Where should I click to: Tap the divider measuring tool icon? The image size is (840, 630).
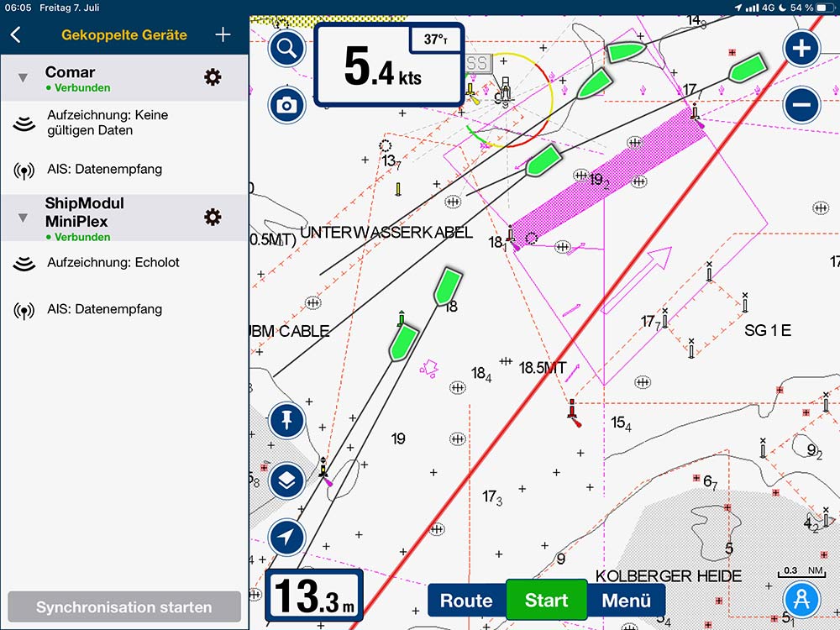point(801,599)
